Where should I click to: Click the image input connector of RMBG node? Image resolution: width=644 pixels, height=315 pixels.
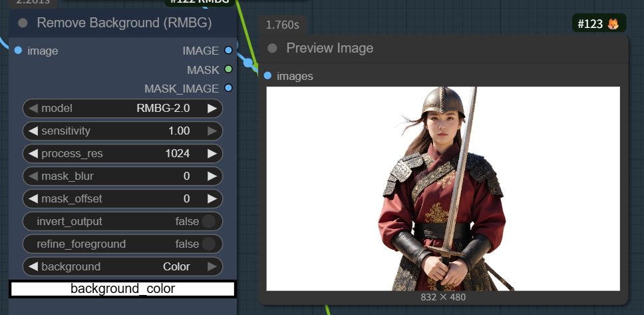pyautogui.click(x=18, y=50)
